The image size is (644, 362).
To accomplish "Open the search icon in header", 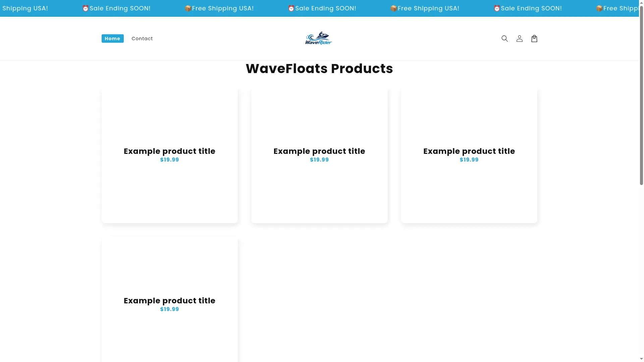I will click(504, 39).
